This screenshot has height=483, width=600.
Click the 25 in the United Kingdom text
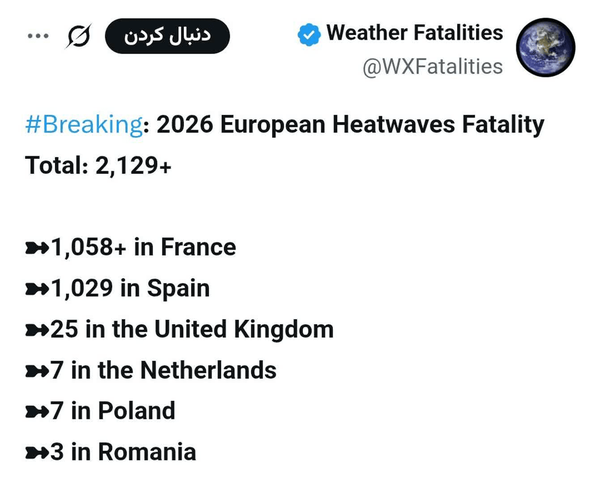click(x=192, y=329)
